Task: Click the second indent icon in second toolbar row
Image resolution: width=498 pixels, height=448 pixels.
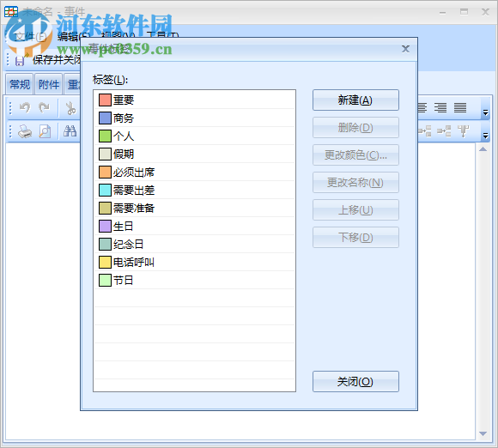Action: [444, 130]
